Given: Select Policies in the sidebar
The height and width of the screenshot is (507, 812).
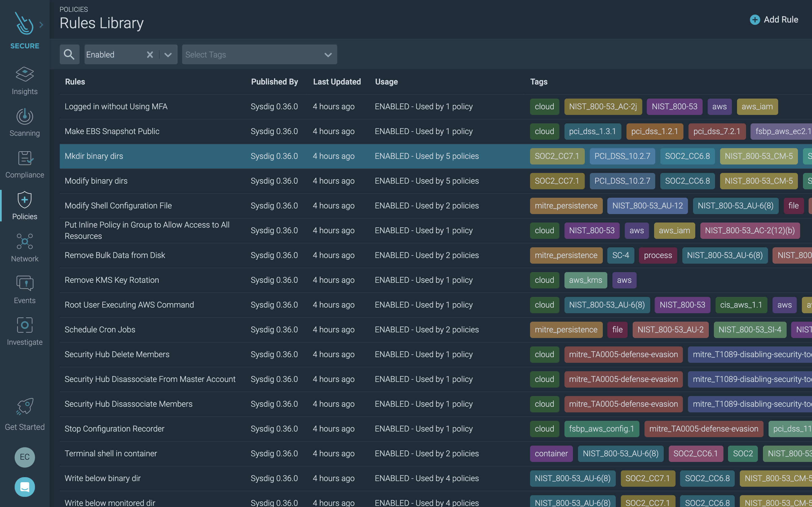Looking at the screenshot, I should point(25,206).
